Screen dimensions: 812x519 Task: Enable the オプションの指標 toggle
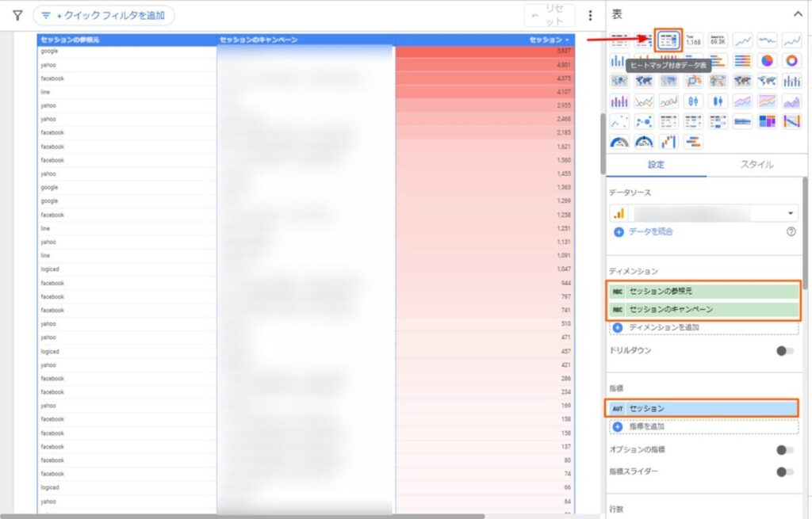pyautogui.click(x=785, y=450)
